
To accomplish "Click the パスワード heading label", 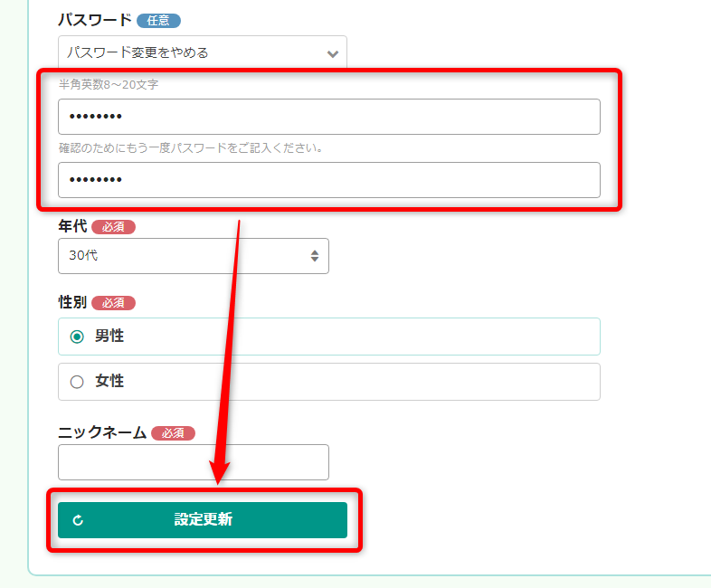I will [95, 20].
